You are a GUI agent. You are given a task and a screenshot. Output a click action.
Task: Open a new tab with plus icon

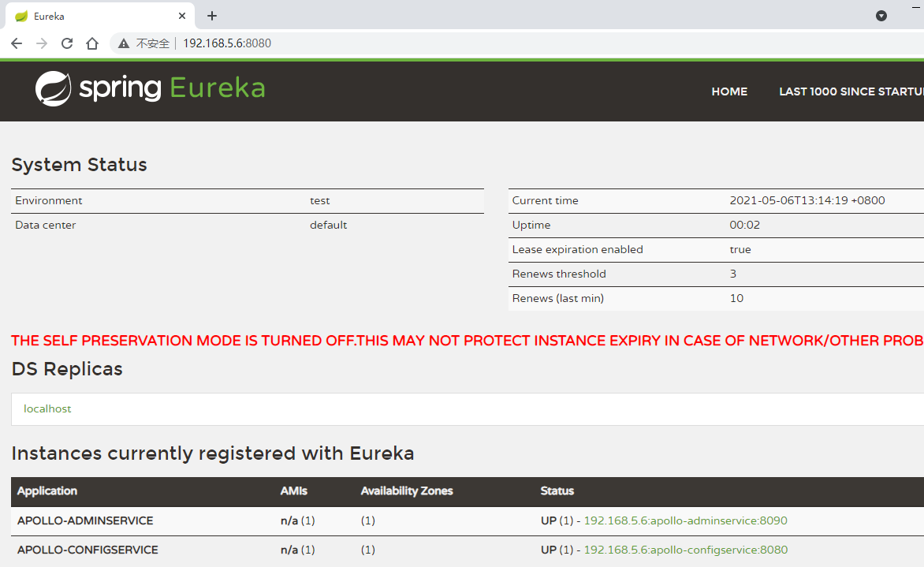[x=212, y=16]
